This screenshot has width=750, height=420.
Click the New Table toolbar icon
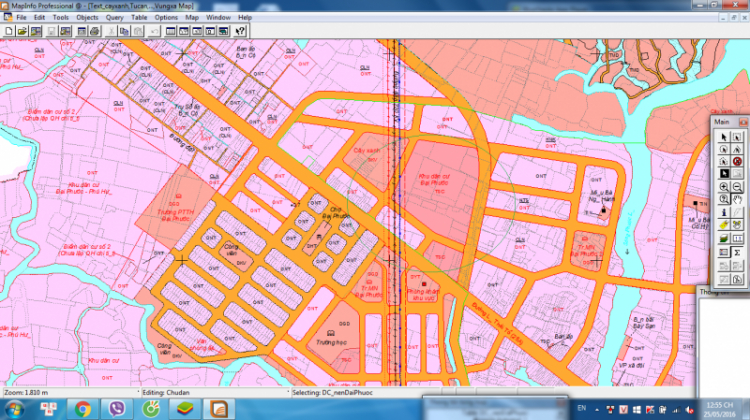tap(9, 32)
